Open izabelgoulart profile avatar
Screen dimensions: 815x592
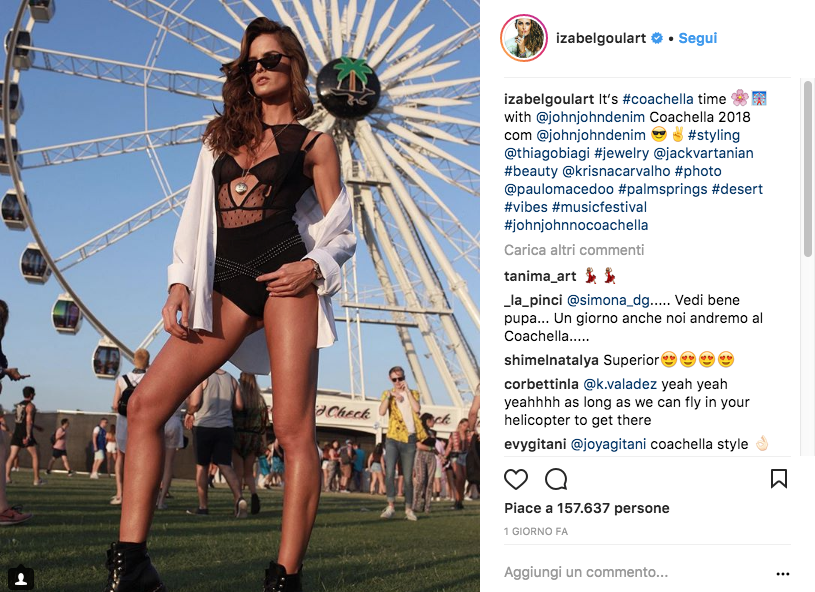[523, 38]
